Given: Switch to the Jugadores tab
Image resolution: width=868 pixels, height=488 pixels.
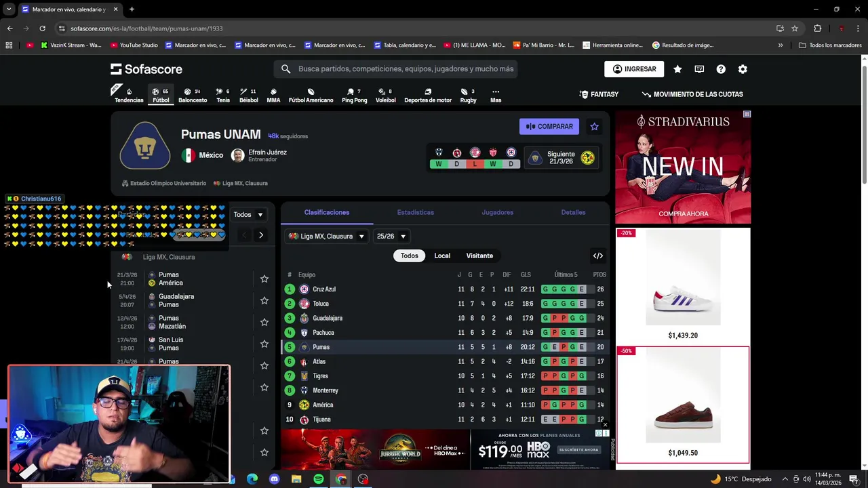Looking at the screenshot, I should 498,212.
